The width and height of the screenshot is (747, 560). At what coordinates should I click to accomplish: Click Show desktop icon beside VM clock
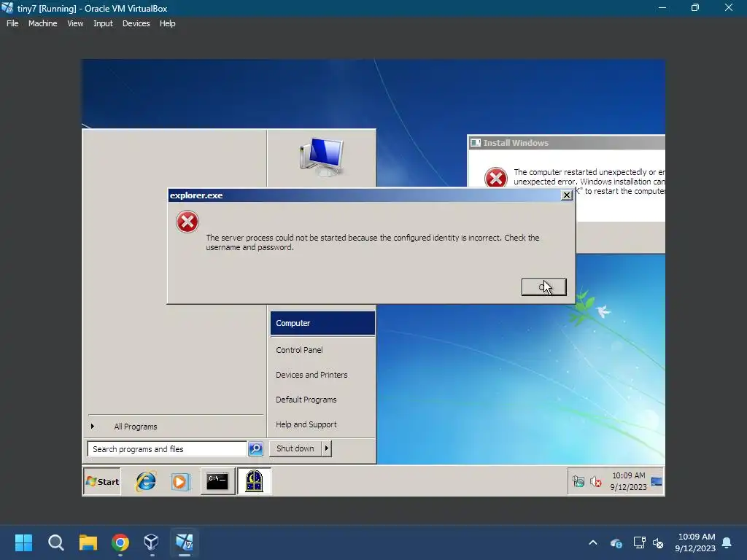tap(657, 481)
